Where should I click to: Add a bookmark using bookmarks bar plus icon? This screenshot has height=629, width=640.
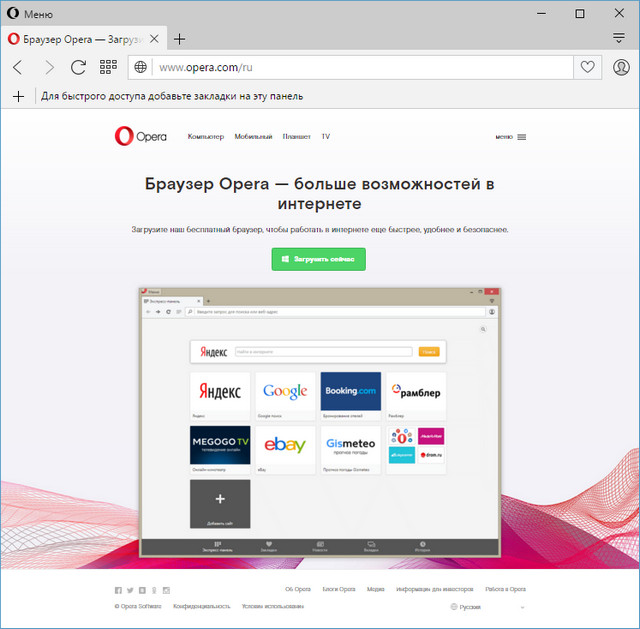[18, 96]
